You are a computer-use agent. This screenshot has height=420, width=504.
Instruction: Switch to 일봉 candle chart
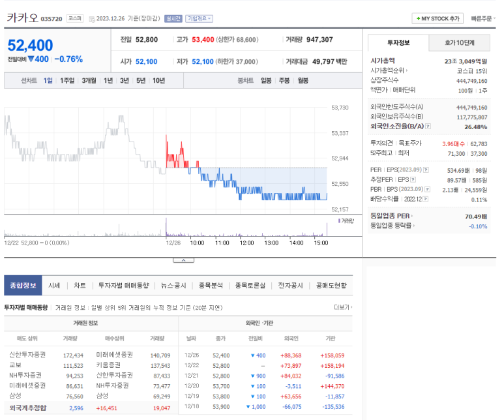(x=266, y=80)
